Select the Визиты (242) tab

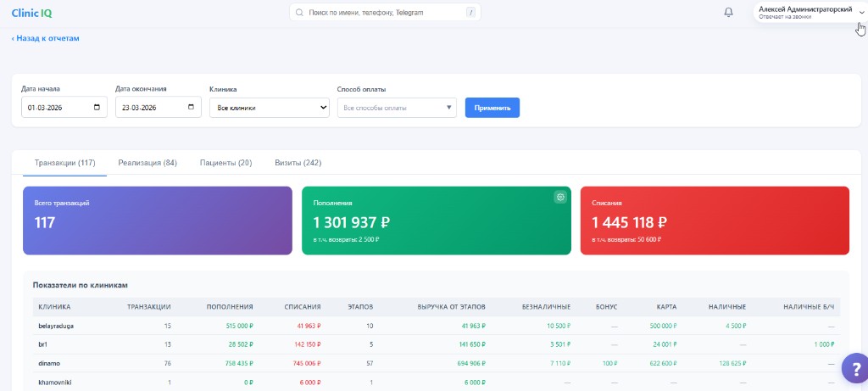point(298,163)
